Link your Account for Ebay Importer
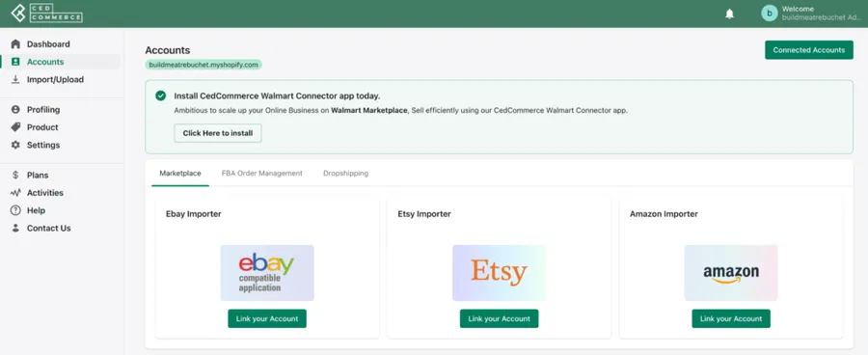 [x=267, y=318]
